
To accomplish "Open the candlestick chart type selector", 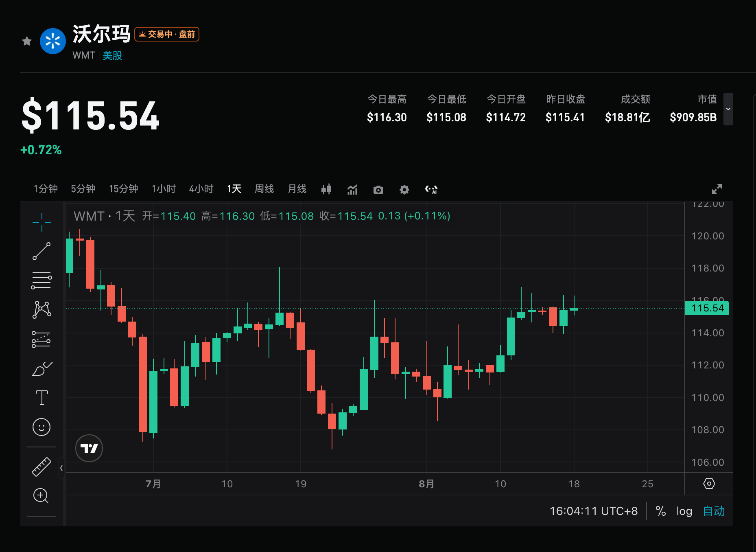I will 326,189.
